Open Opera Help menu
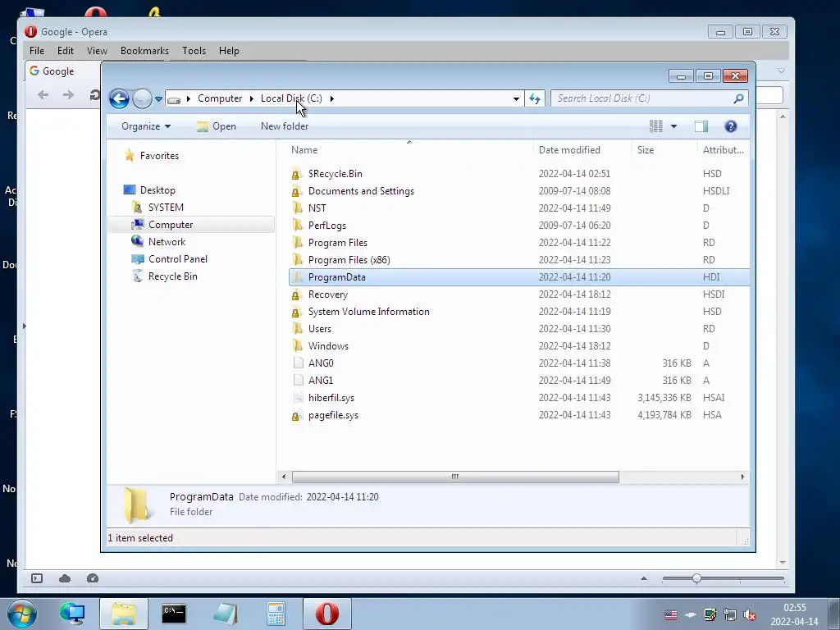 [x=229, y=51]
